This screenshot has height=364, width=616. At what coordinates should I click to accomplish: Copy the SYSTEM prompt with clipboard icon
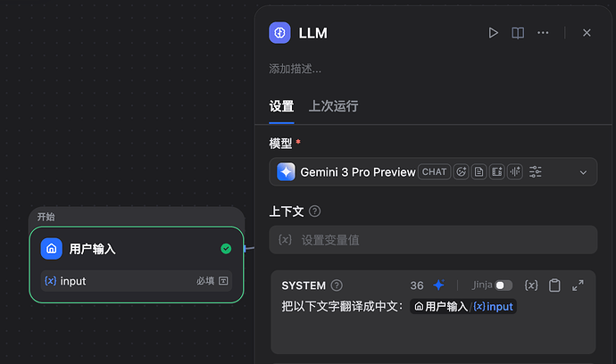click(x=554, y=285)
